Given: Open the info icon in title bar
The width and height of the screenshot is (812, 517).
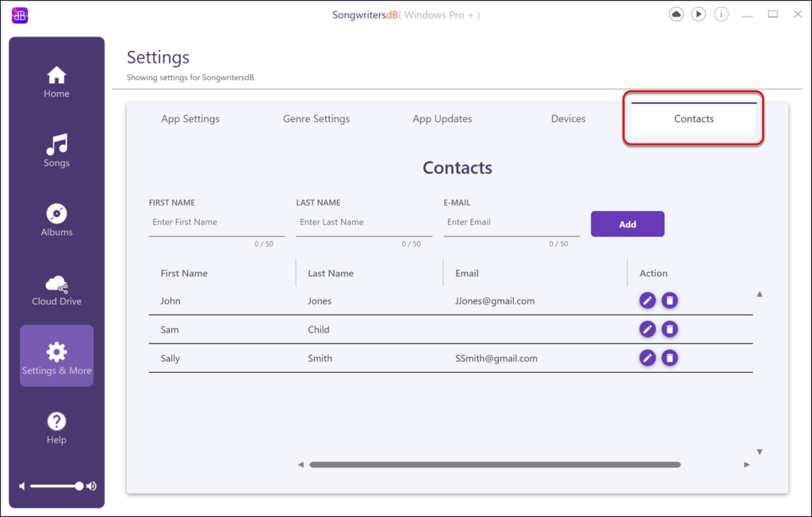Looking at the screenshot, I should [722, 14].
